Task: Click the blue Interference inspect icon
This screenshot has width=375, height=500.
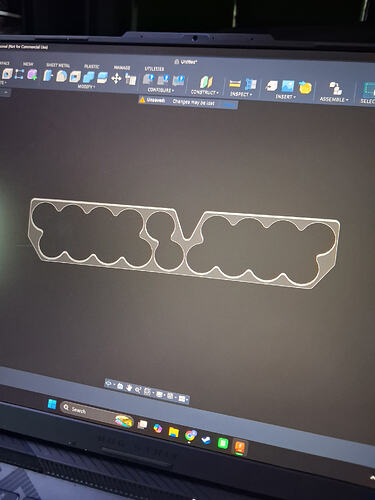Action: point(251,84)
